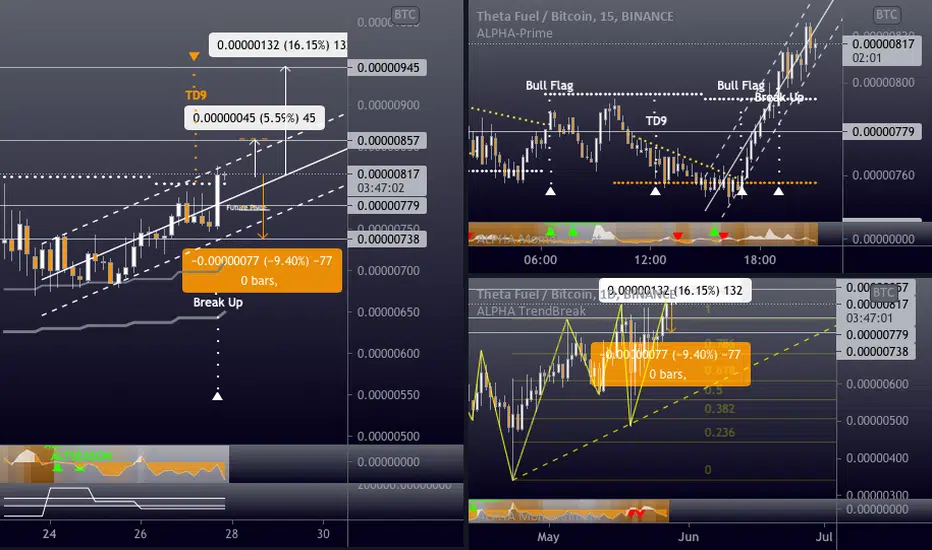Click the 0.00000779 label on the 15-minute chart
Image resolution: width=932 pixels, height=550 pixels.
pos(882,131)
